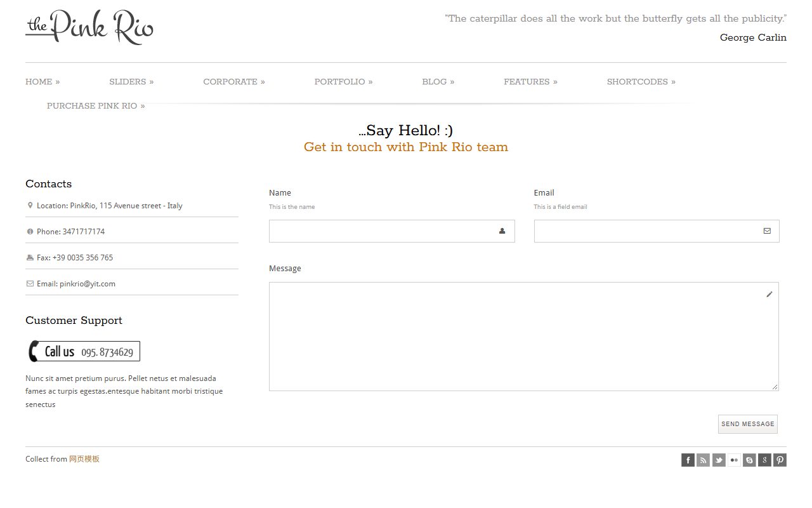
Task: Open the Flickr social icon
Action: pos(734,460)
